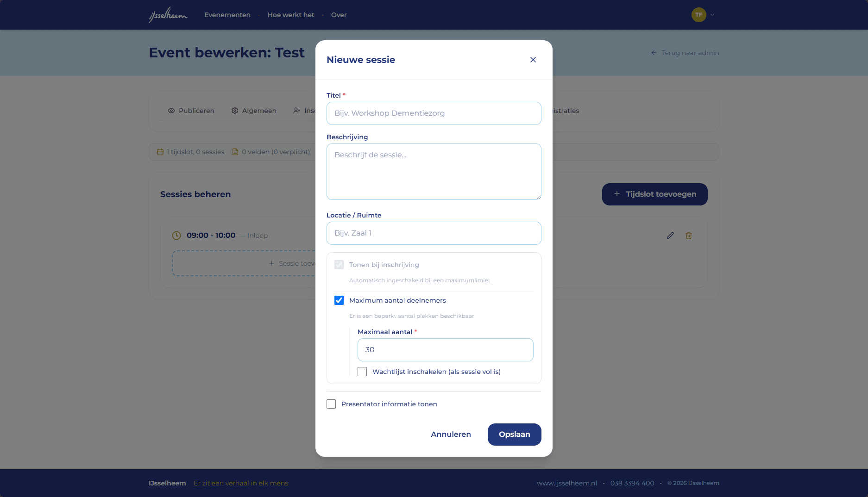Click the IJsselheem logo
The image size is (868, 497).
point(168,15)
